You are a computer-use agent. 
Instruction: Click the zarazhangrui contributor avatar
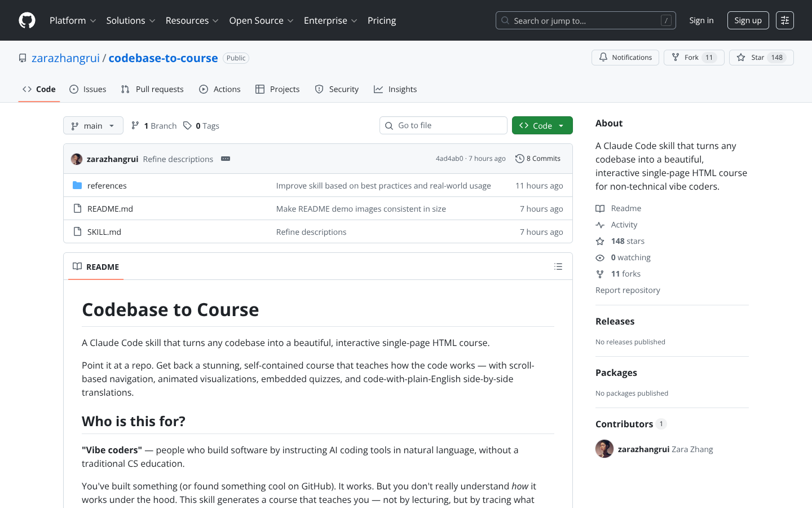pos(604,449)
